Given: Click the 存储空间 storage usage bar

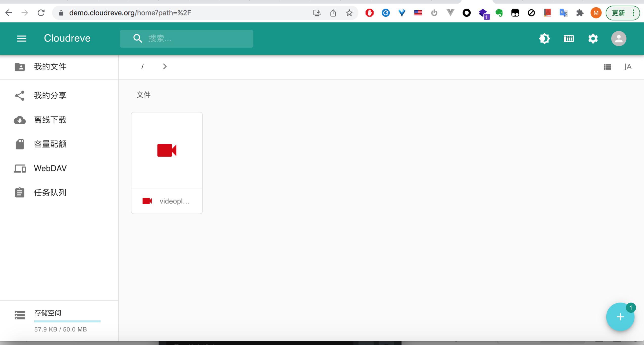Looking at the screenshot, I should pyautogui.click(x=67, y=321).
